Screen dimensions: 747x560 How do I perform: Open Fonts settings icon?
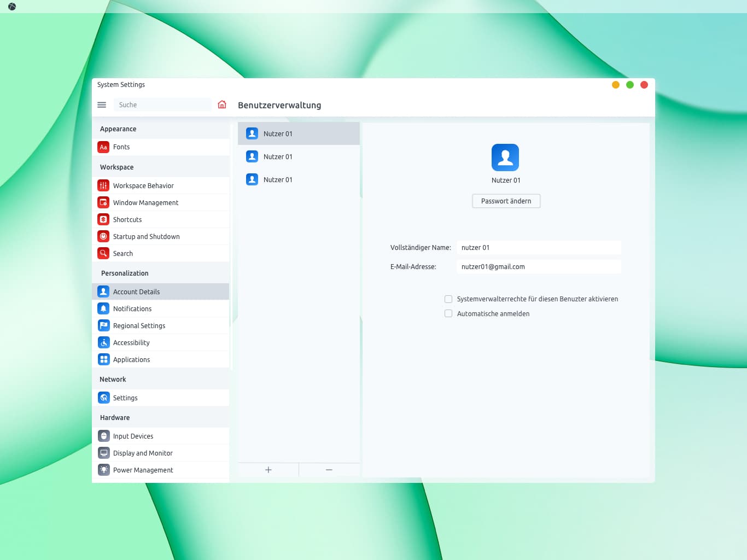pyautogui.click(x=103, y=147)
